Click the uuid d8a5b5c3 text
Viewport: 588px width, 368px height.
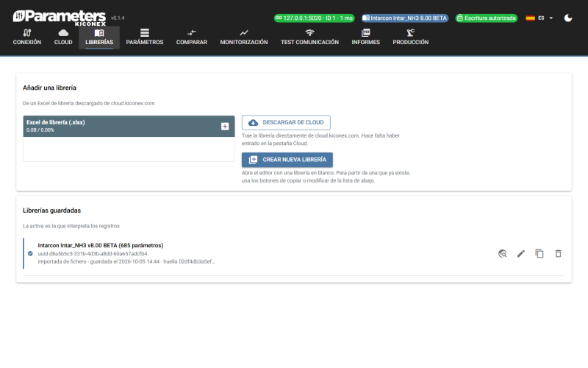93,253
